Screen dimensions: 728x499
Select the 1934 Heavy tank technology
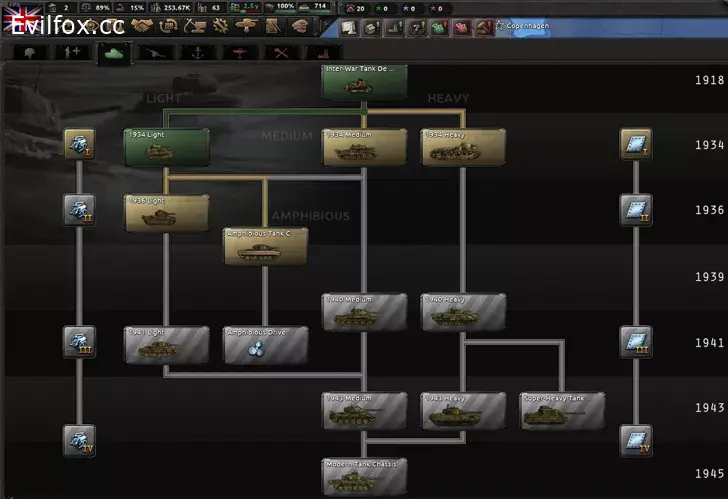[462, 147]
